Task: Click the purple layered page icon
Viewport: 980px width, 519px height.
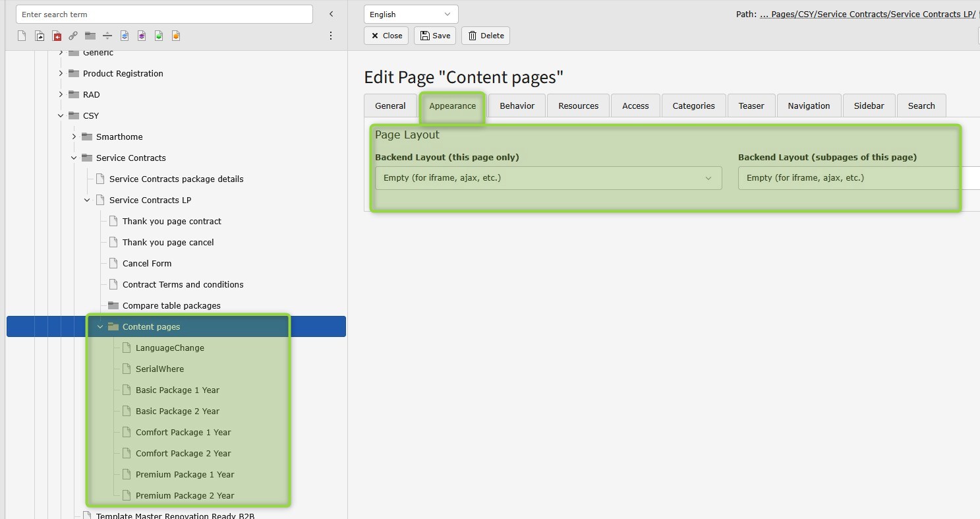Action: click(142, 36)
